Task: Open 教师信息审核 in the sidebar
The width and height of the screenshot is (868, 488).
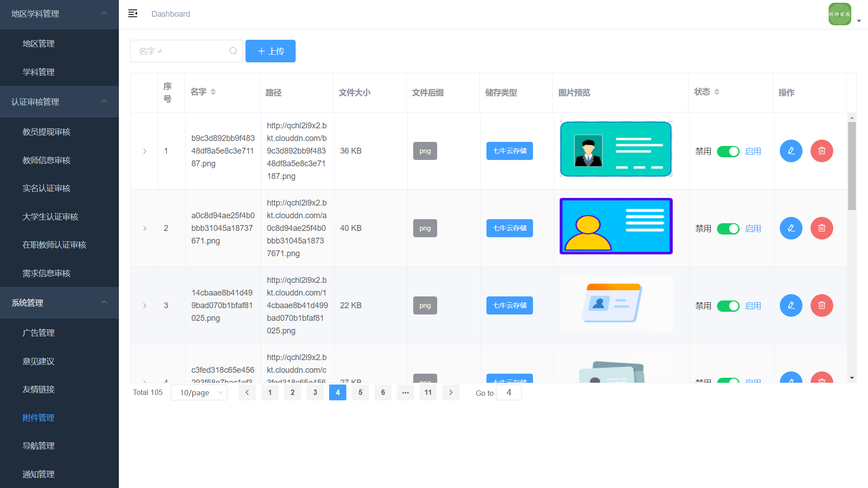Action: (47, 160)
